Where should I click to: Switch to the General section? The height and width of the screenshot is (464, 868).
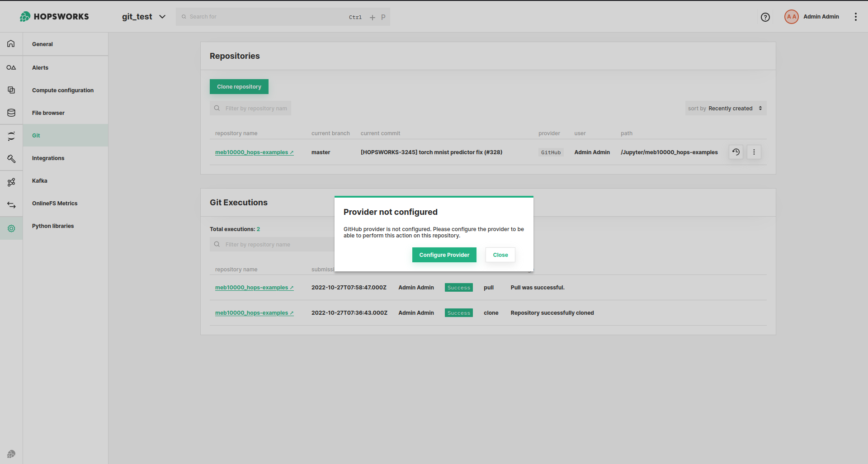[x=42, y=44]
